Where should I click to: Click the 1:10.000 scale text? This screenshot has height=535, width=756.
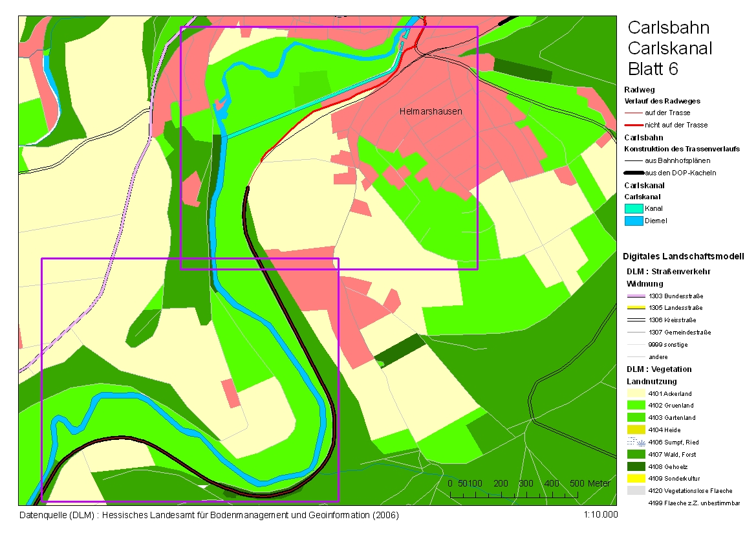pyautogui.click(x=601, y=516)
